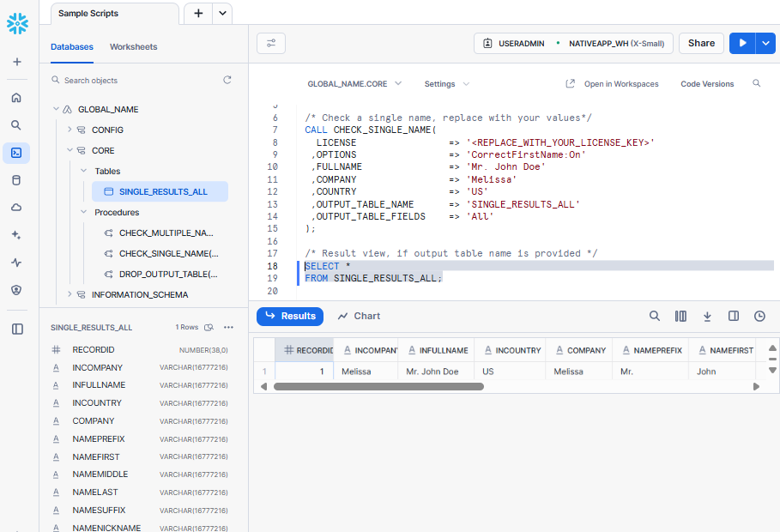This screenshot has width=780, height=532.
Task: Collapse the GLOBAL_NAME database
Action: 56,109
